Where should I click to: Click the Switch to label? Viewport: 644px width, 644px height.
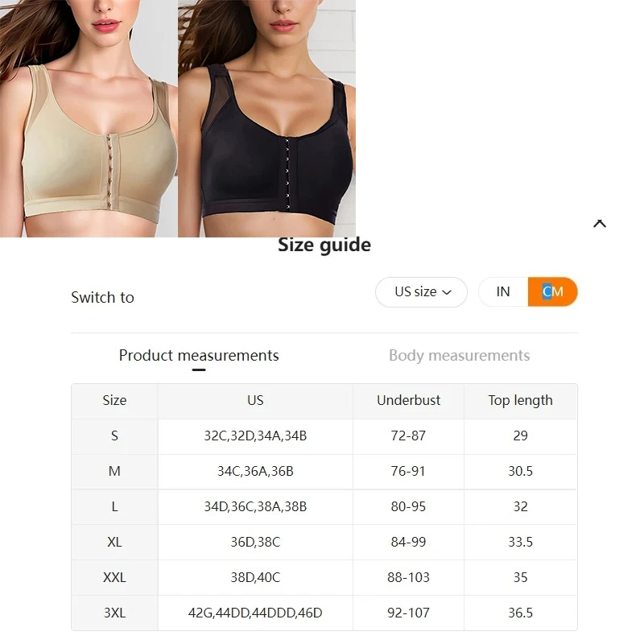pos(103,298)
